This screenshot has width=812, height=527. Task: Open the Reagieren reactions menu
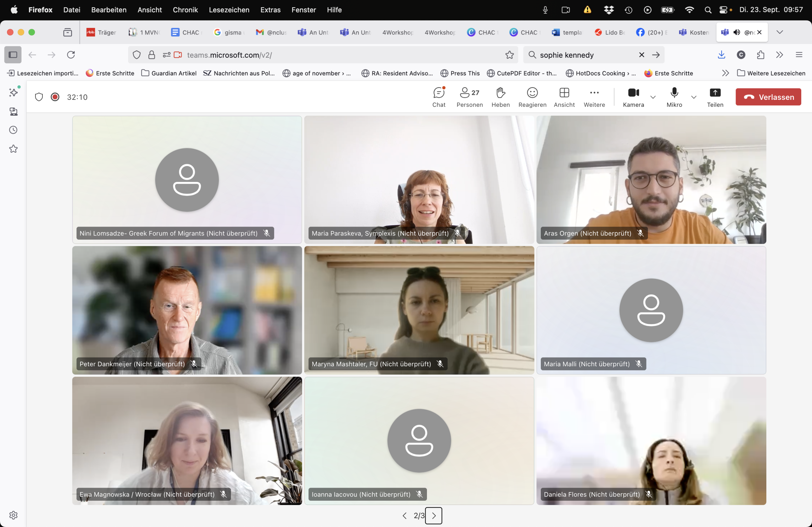tap(532, 97)
